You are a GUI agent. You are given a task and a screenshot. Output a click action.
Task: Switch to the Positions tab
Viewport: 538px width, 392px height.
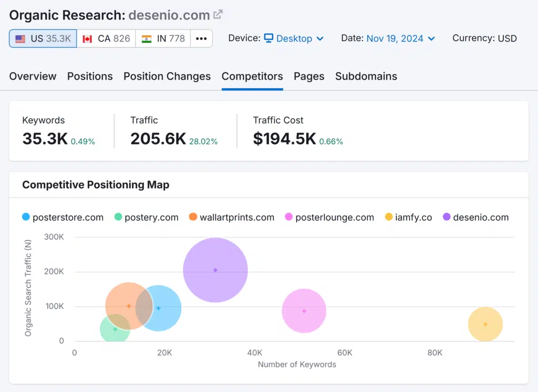90,76
